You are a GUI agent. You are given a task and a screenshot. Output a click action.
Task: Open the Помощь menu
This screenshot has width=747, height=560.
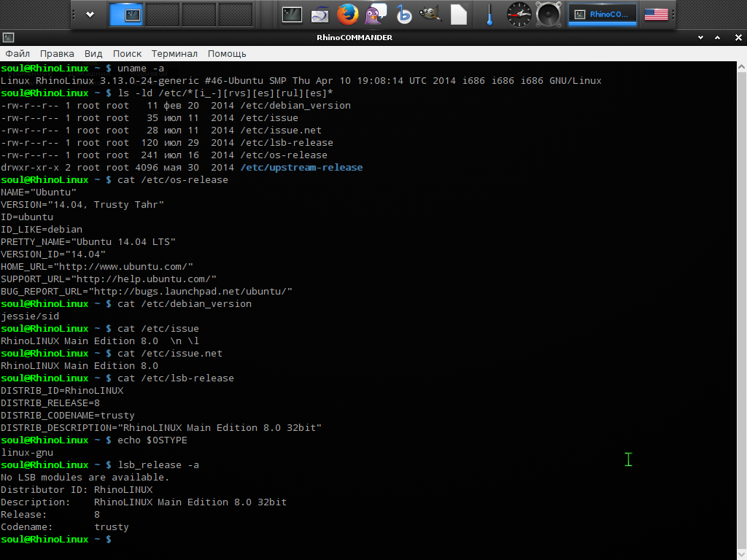tap(227, 54)
